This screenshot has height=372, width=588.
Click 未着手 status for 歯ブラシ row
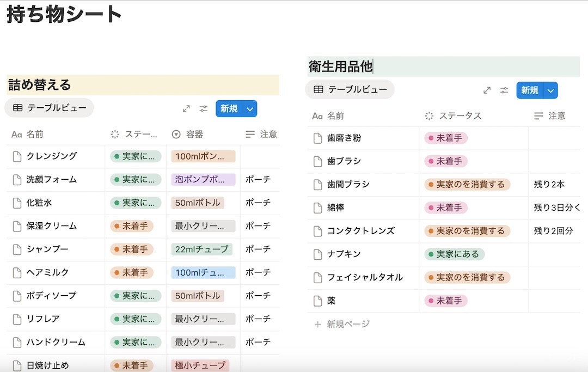[x=446, y=161]
